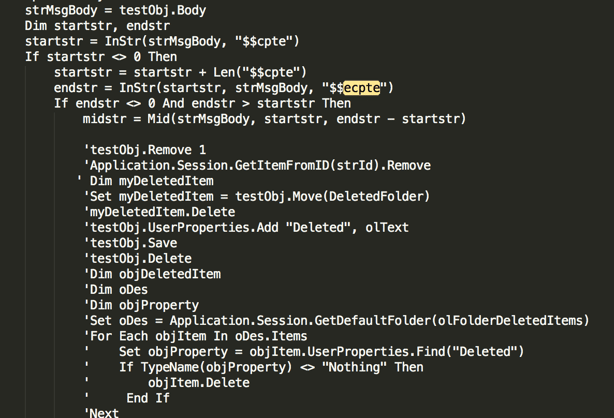
Task: Click the commented "'testObj.Remove 1" line
Action: 145,150
